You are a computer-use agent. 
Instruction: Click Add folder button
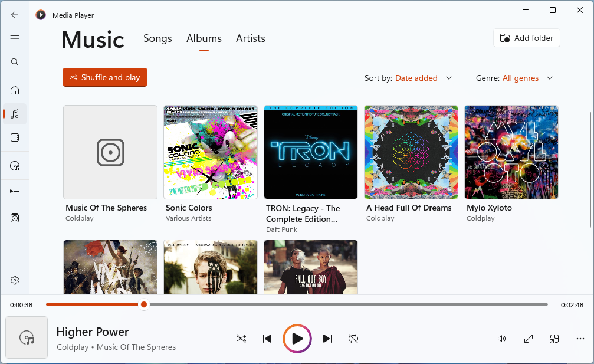[x=527, y=38]
